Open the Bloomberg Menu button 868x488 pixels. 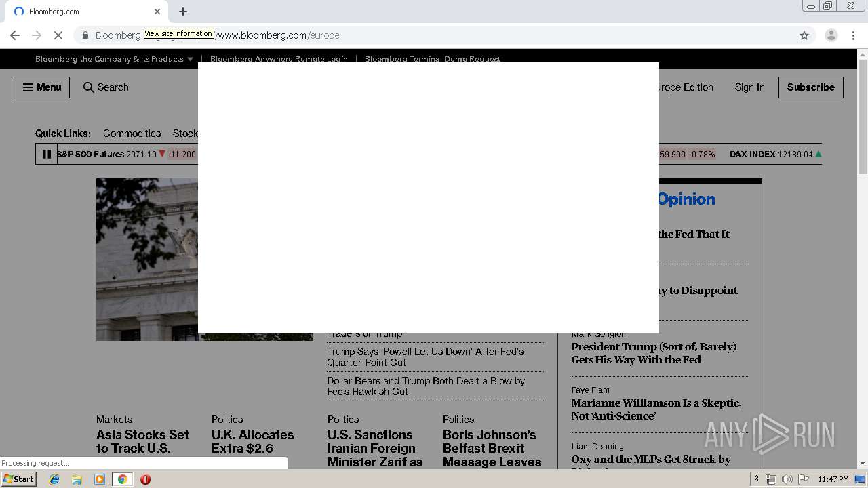[41, 87]
